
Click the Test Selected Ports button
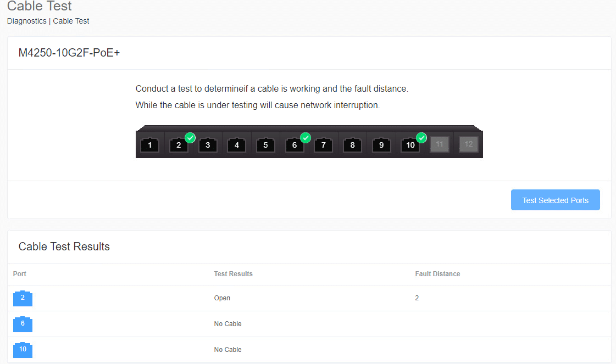(555, 200)
